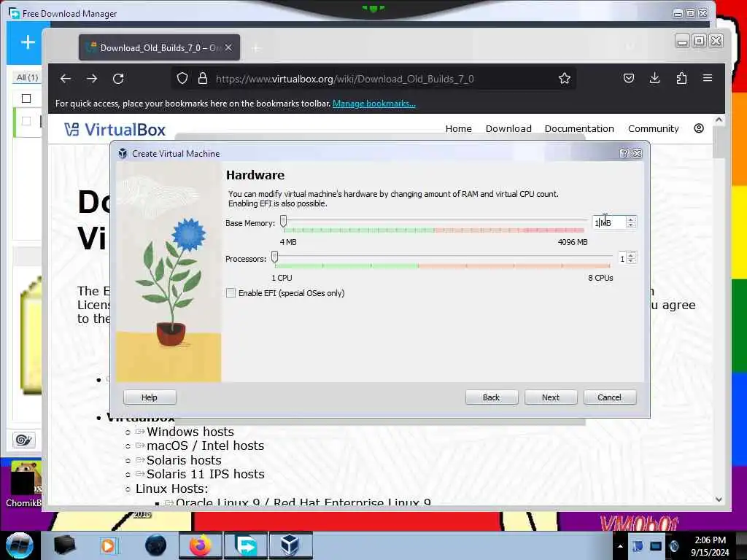Open the Solaris hosts link
747x560 pixels.
coord(184,460)
